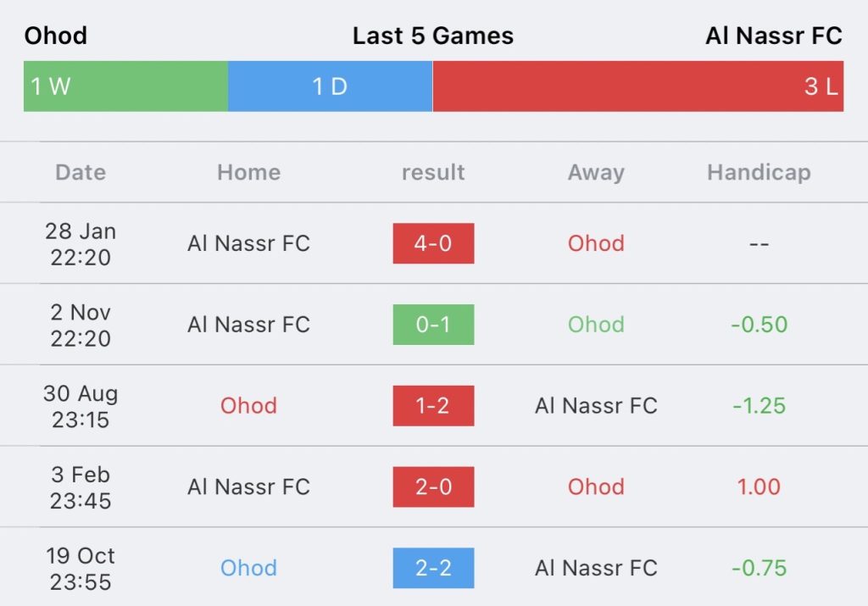Click the Last 5 Games title
The height and width of the screenshot is (606, 868).
click(x=433, y=36)
